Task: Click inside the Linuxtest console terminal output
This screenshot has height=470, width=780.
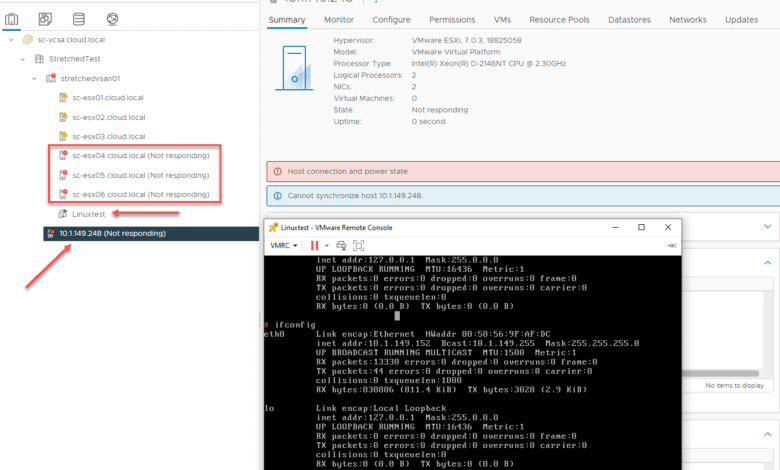Action: coord(473,363)
